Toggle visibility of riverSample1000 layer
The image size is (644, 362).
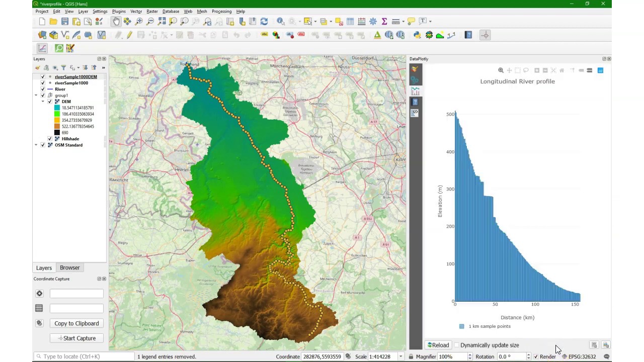coord(43,83)
